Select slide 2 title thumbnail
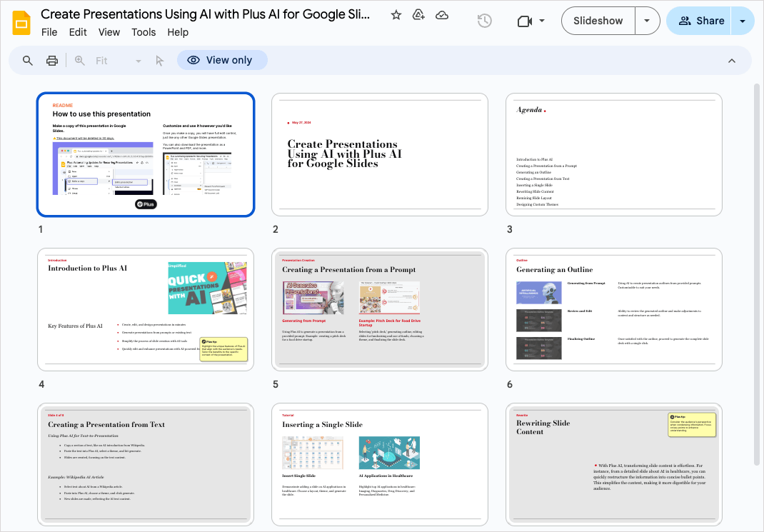 pyautogui.click(x=380, y=154)
